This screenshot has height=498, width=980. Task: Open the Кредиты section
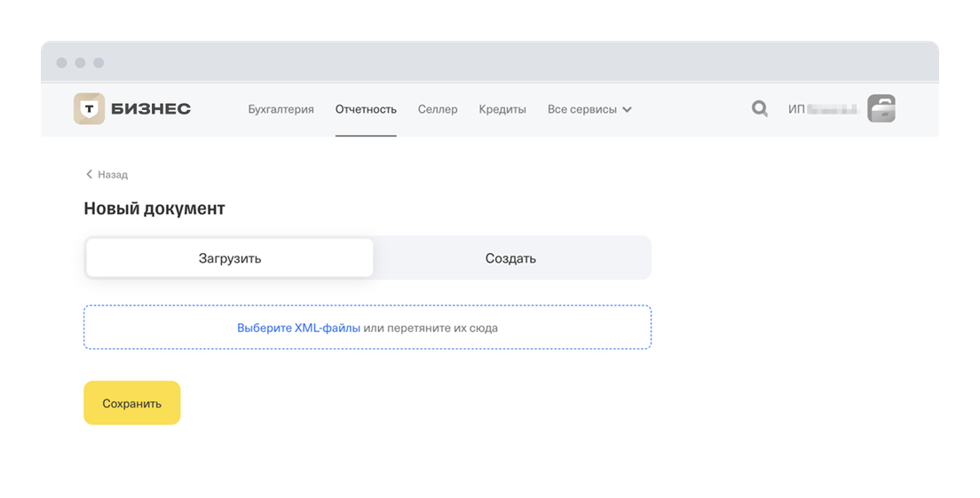click(502, 109)
